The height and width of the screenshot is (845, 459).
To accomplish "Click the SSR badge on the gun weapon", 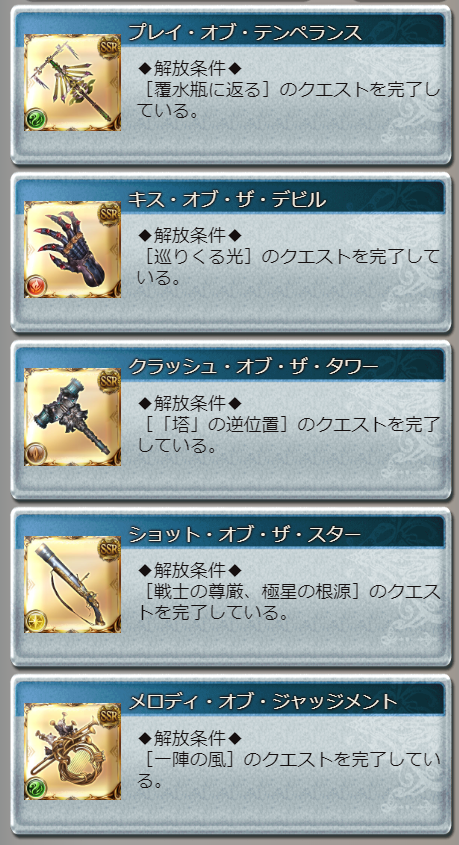I will (x=109, y=548).
